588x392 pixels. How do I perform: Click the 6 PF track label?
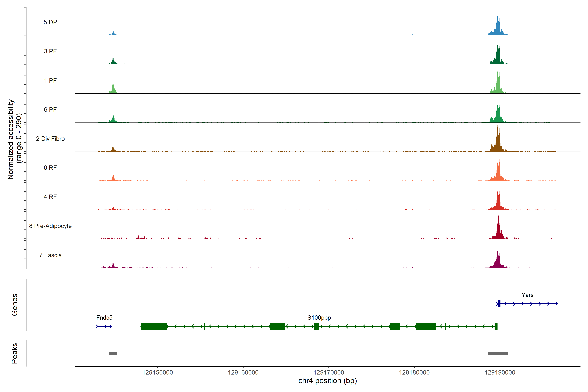pos(50,110)
